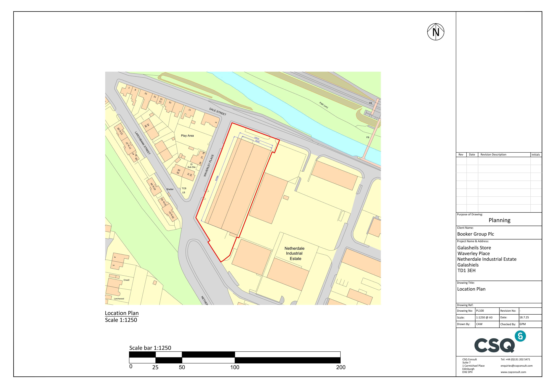
Task: Select the 'Scale 1:1250' caption below map
Action: [x=121, y=320]
